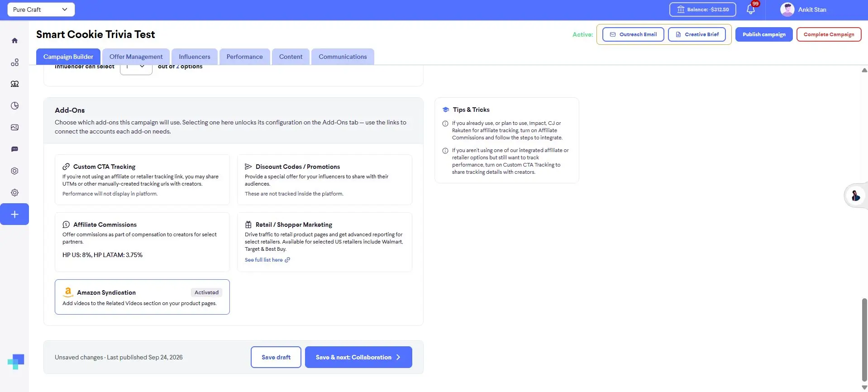The width and height of the screenshot is (868, 392).
Task: Toggle the Amazon Syndication add-on card
Action: pyautogui.click(x=142, y=297)
